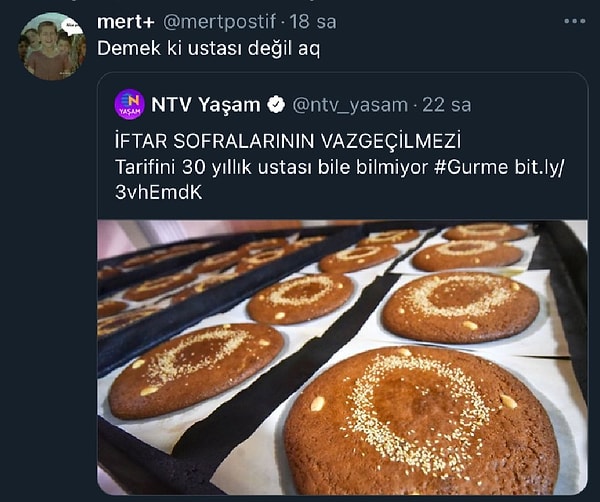Open the mert+ display name
This screenshot has height=502, width=600.
(126, 21)
